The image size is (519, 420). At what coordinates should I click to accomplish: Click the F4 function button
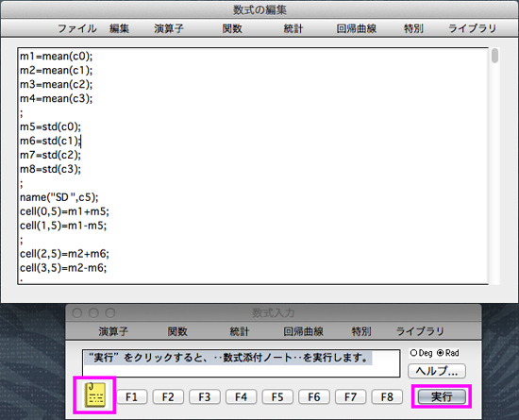pos(241,396)
